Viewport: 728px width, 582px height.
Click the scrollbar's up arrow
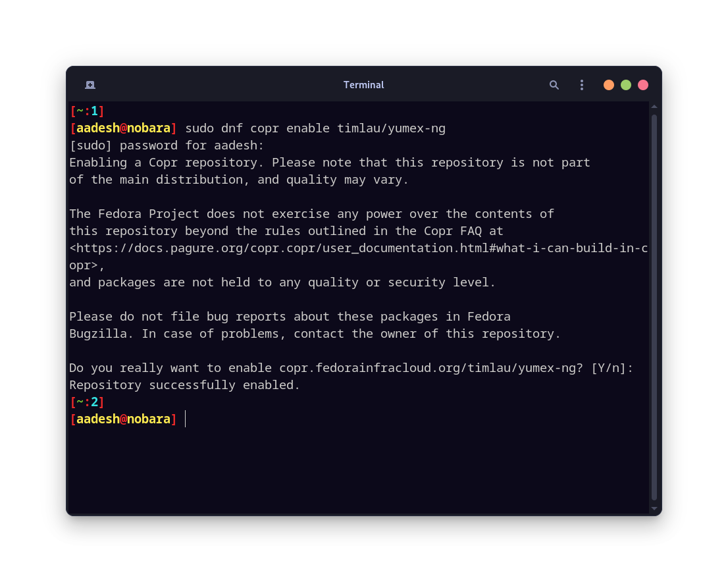pos(653,105)
